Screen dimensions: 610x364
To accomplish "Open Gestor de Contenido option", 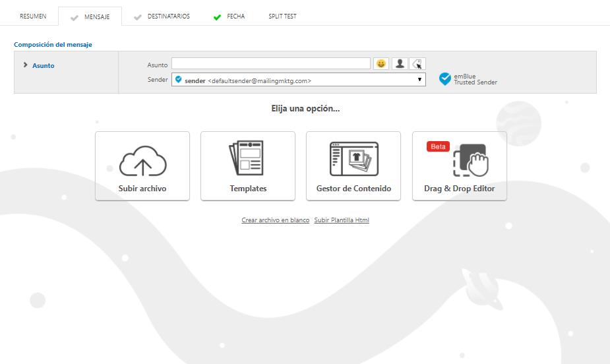I will (x=353, y=166).
